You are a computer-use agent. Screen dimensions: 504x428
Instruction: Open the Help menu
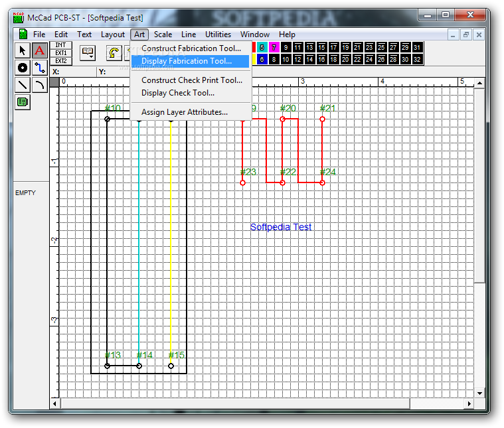[x=287, y=35]
